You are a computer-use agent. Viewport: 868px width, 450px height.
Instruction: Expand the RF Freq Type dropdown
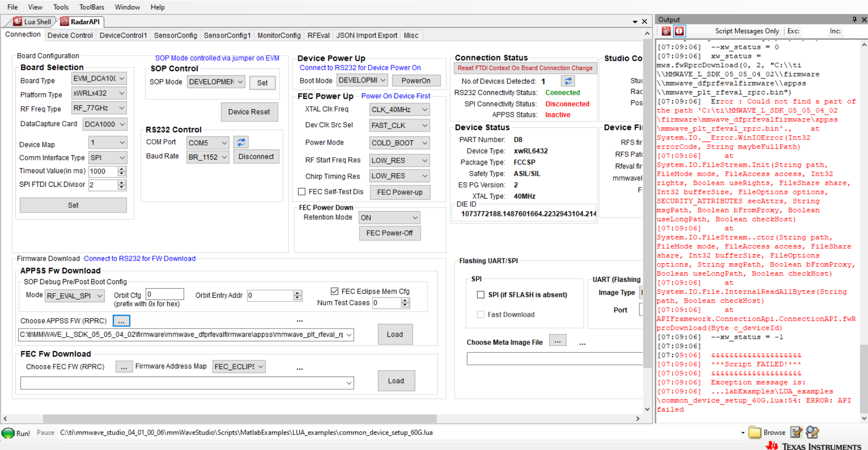pyautogui.click(x=99, y=108)
